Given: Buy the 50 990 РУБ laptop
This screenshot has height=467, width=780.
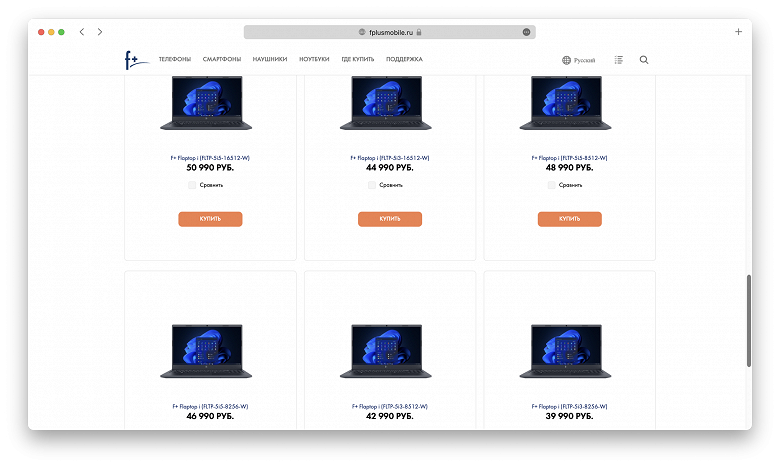Looking at the screenshot, I should coord(210,219).
